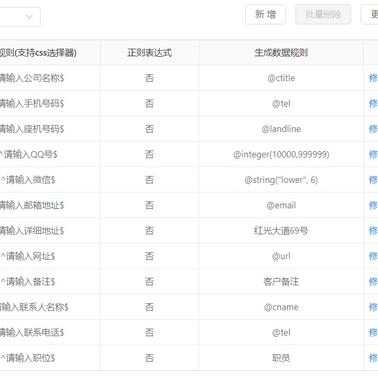Click 否 in the 职位 row
Image resolution: width=378 pixels, height=378 pixels.
[x=149, y=358]
